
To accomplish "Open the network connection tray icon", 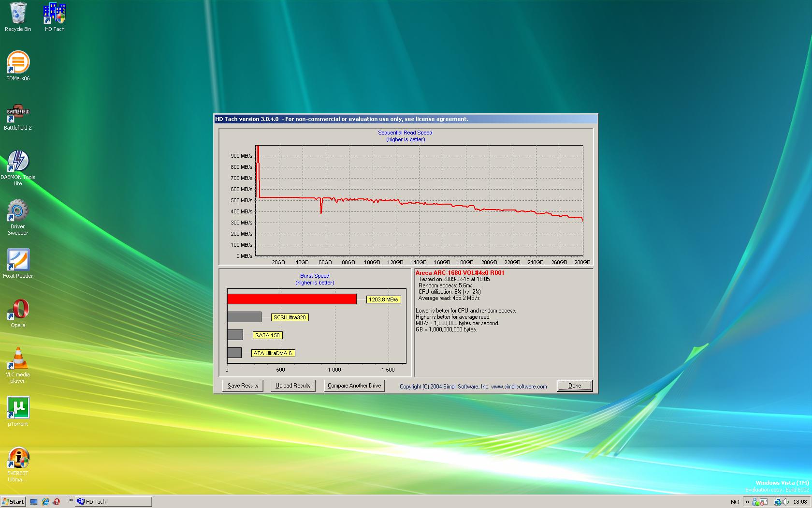I will click(x=778, y=502).
